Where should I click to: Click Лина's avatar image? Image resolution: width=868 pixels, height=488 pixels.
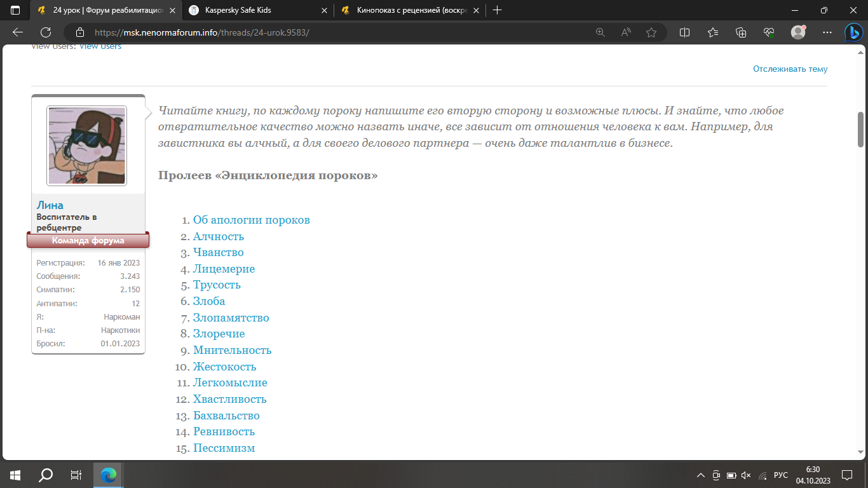[x=86, y=146]
